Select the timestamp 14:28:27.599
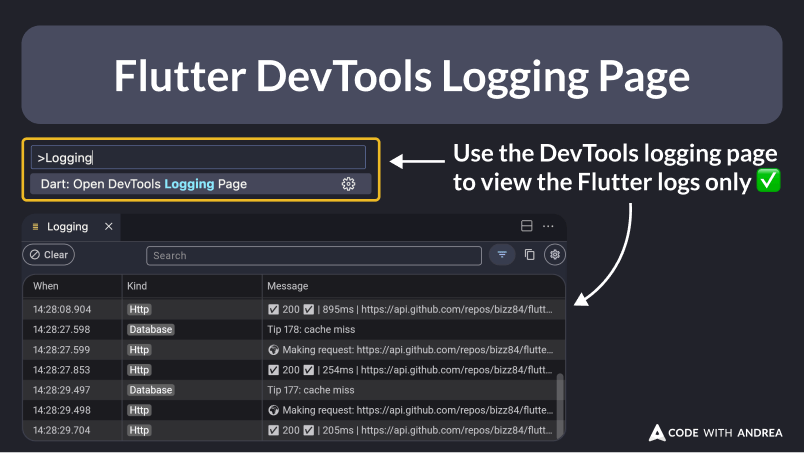The image size is (804, 453). pyautogui.click(x=62, y=350)
